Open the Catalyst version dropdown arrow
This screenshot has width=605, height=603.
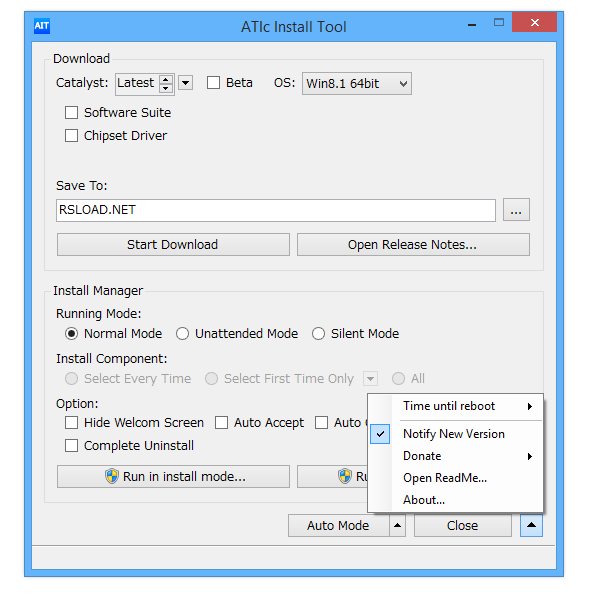[186, 83]
